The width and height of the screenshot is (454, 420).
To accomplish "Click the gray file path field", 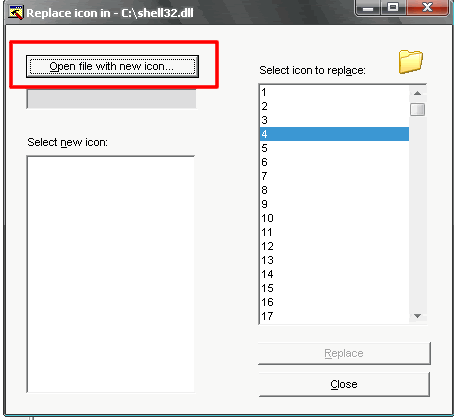I will click(x=111, y=99).
